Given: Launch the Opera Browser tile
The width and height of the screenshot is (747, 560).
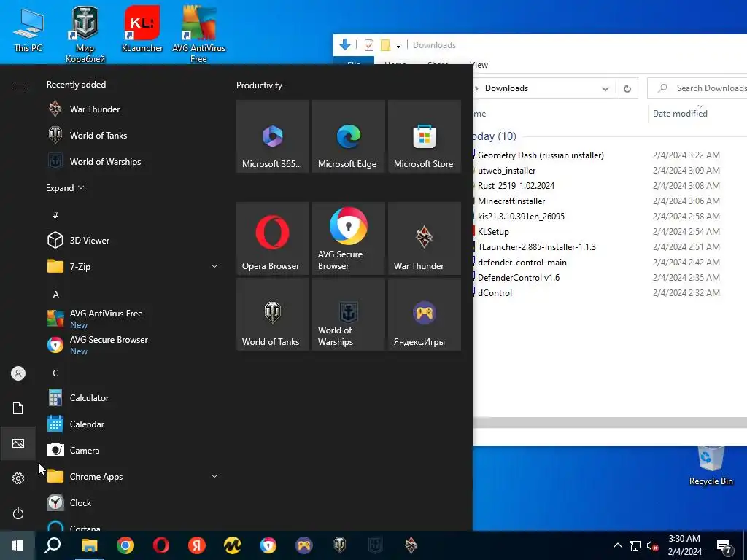Looking at the screenshot, I should (x=273, y=238).
